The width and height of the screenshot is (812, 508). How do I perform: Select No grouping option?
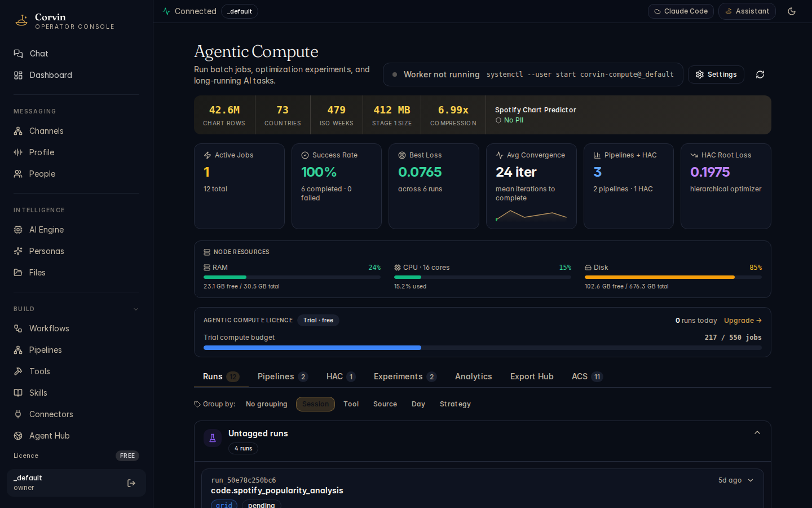267,404
